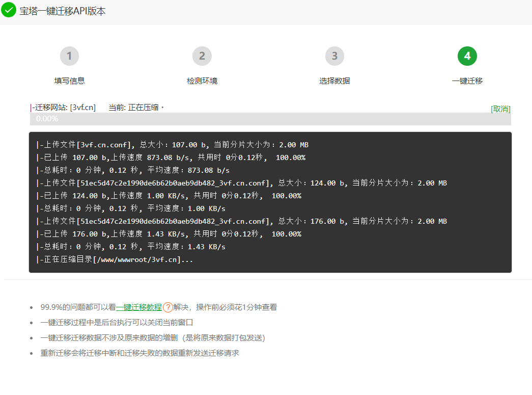Select the 一键迁移 step label
This screenshot has width=532, height=395.
point(467,81)
